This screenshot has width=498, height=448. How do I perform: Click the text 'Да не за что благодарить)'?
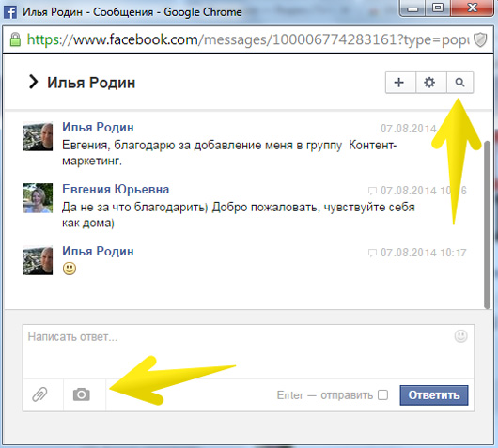click(134, 208)
